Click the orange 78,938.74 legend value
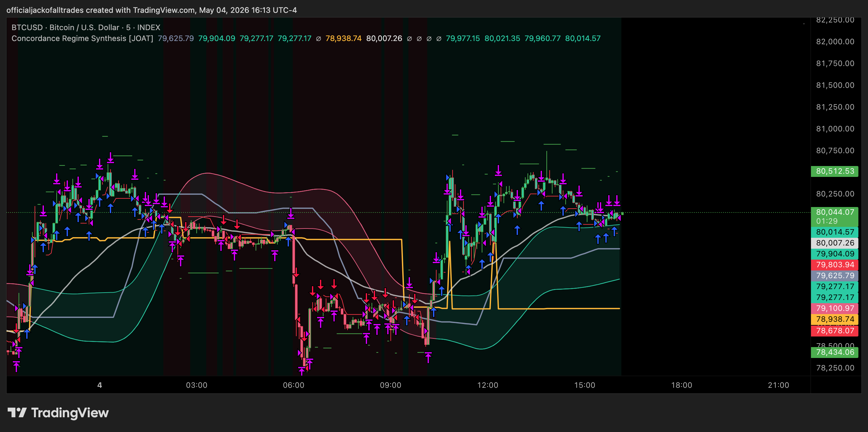The height and width of the screenshot is (432, 868). click(x=343, y=38)
